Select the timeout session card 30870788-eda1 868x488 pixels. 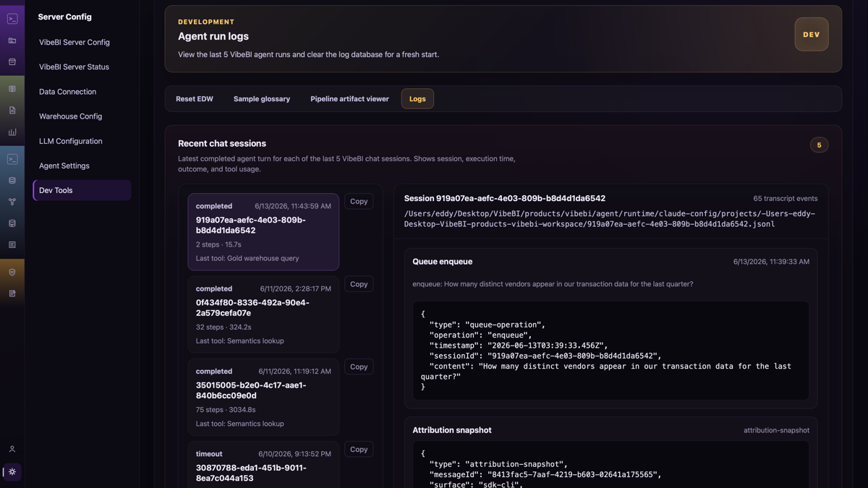tap(263, 465)
